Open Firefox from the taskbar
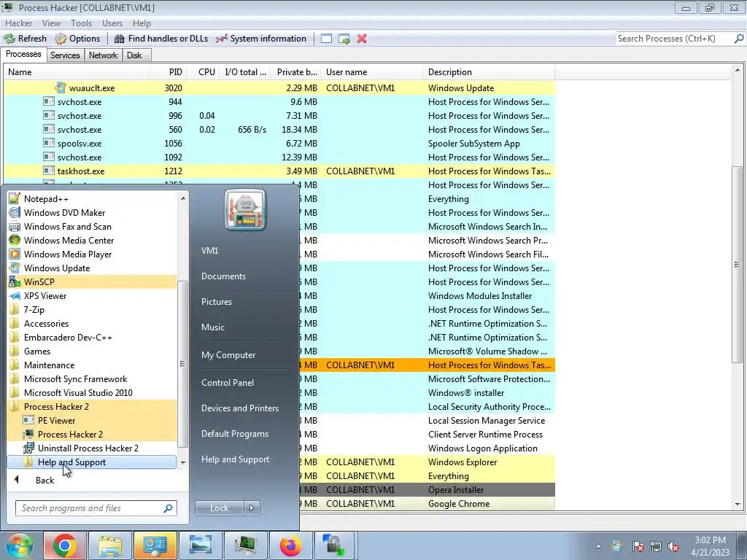The image size is (747, 560). click(x=290, y=545)
